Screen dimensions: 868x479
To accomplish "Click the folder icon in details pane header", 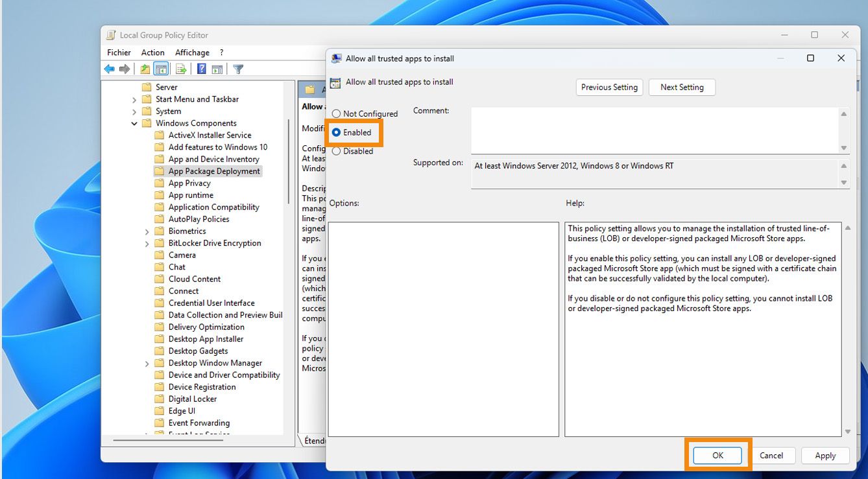I will 310,90.
